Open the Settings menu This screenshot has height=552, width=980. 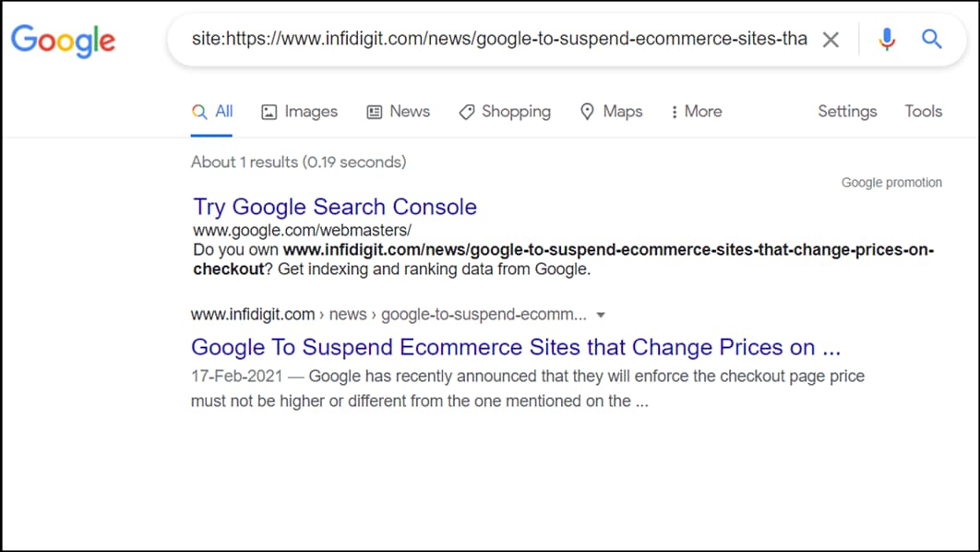(847, 112)
